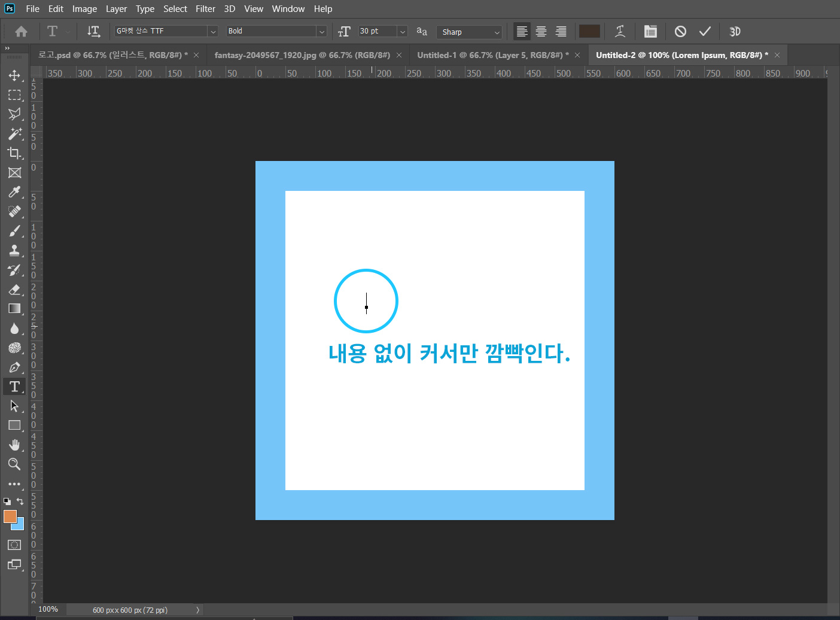840x620 pixels.
Task: Open the File menu
Action: pyautogui.click(x=33, y=9)
